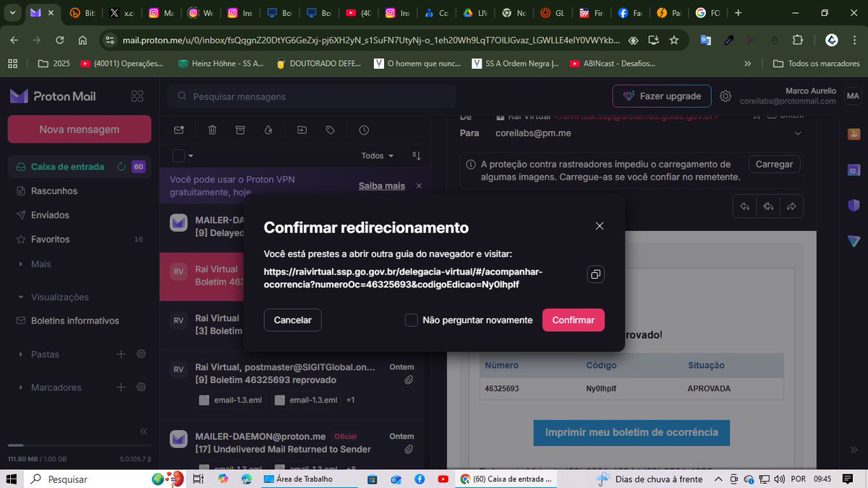Add a new folder in Pastas
Image resolution: width=868 pixels, height=488 pixels.
pyautogui.click(x=121, y=354)
